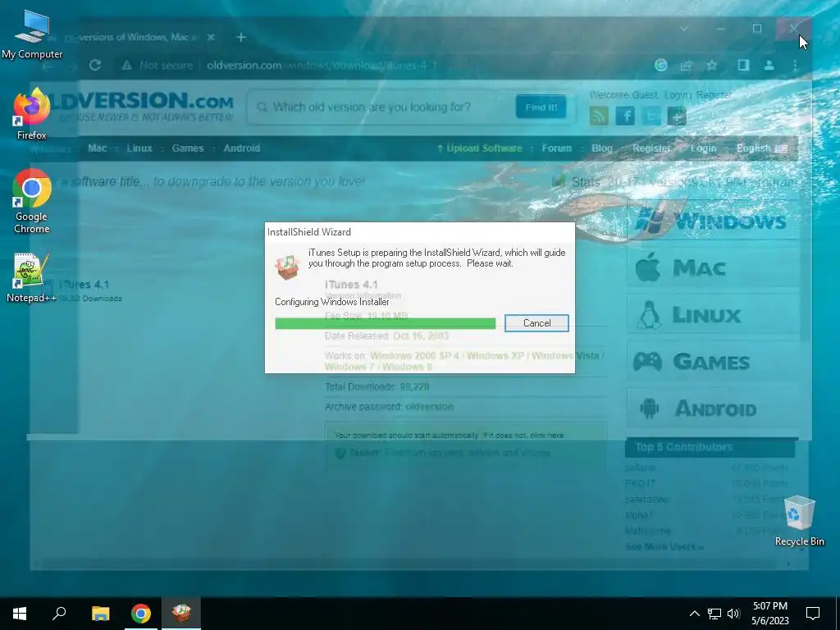Viewport: 840px width, 630px height.
Task: Close the oldversion.com browser tab
Action: (x=211, y=38)
